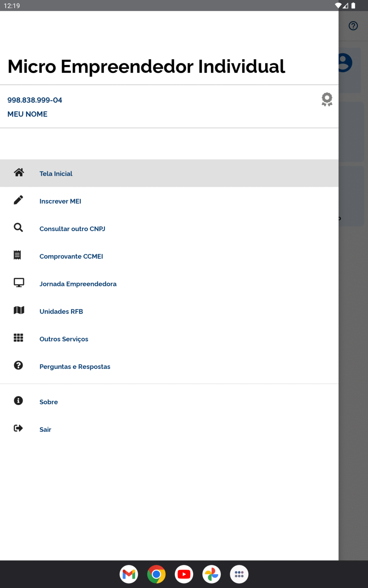The height and width of the screenshot is (588, 368).
Task: Open the Outros Serviços menu entry
Action: coord(64,339)
